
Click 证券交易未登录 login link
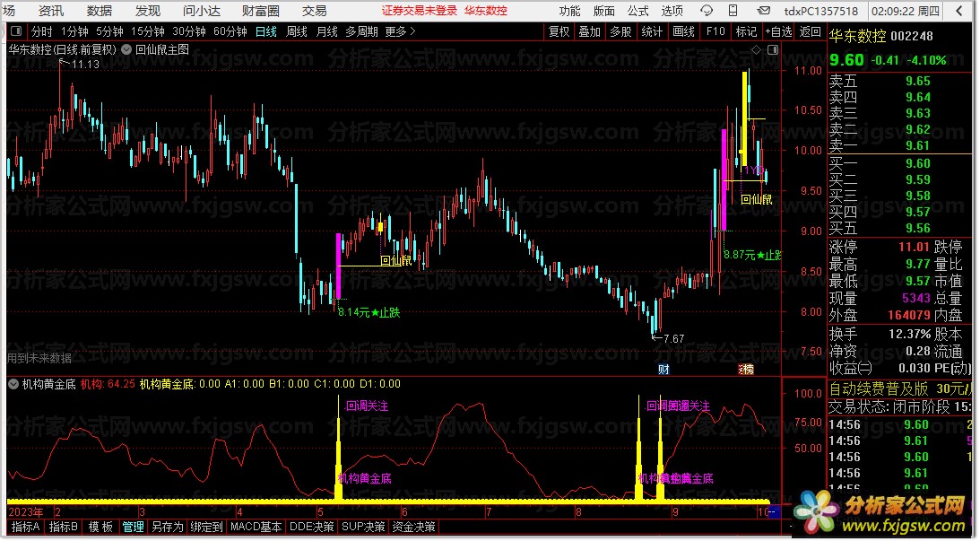click(x=420, y=11)
